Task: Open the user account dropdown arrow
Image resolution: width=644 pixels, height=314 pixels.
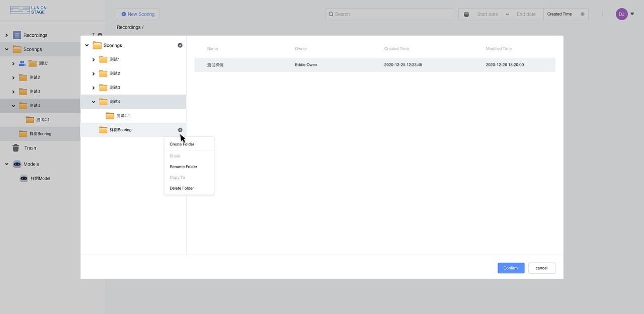Action: 632,14
